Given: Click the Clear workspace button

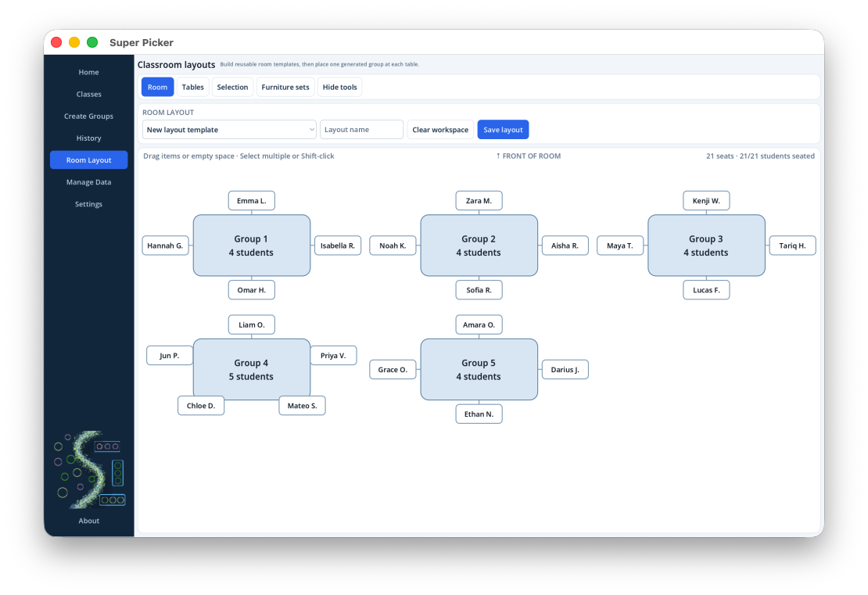Looking at the screenshot, I should tap(440, 130).
